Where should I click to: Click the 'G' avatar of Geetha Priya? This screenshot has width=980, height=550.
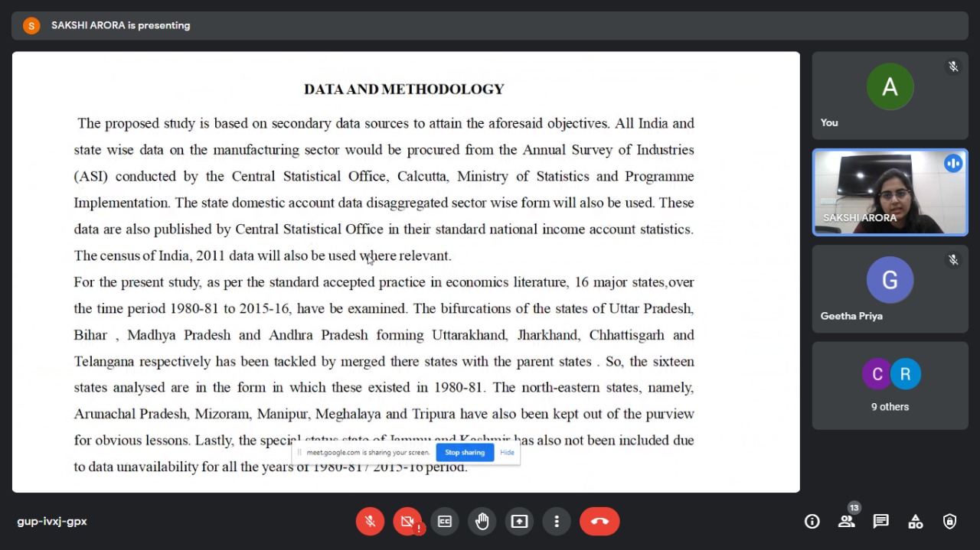point(890,280)
